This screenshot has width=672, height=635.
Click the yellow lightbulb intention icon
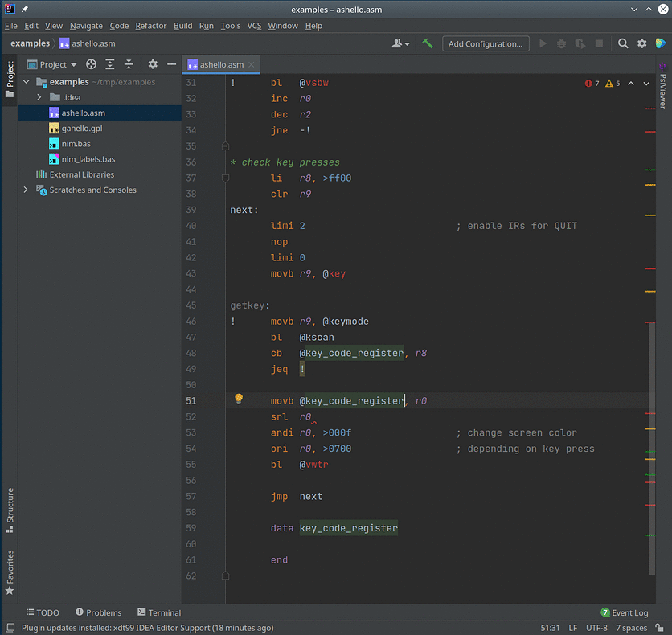[239, 399]
